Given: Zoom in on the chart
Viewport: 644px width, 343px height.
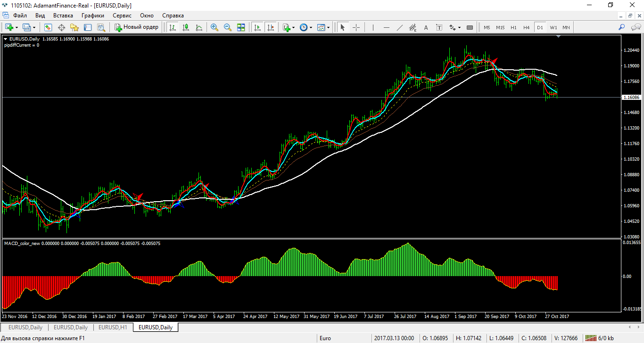Looking at the screenshot, I should (x=215, y=27).
